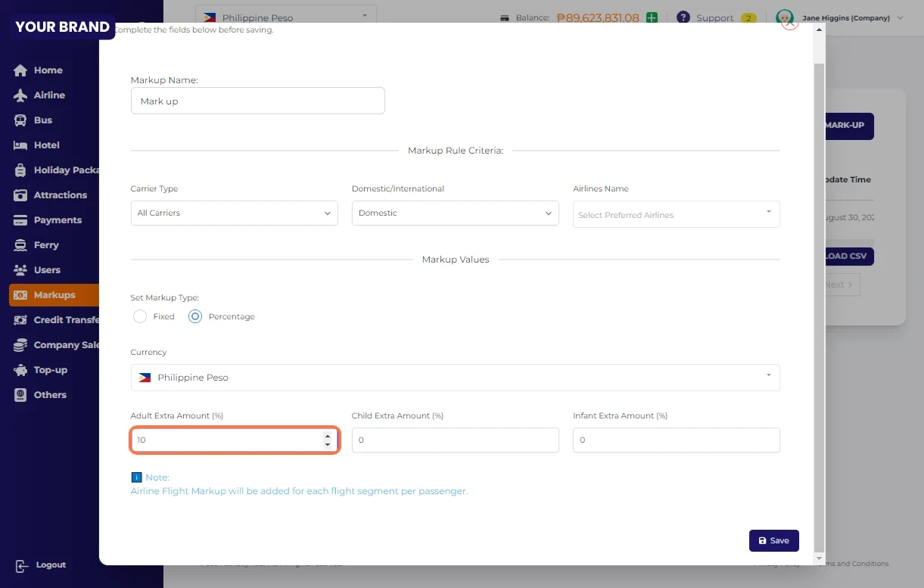Click the Users group icon
The width and height of the screenshot is (924, 588).
(20, 270)
